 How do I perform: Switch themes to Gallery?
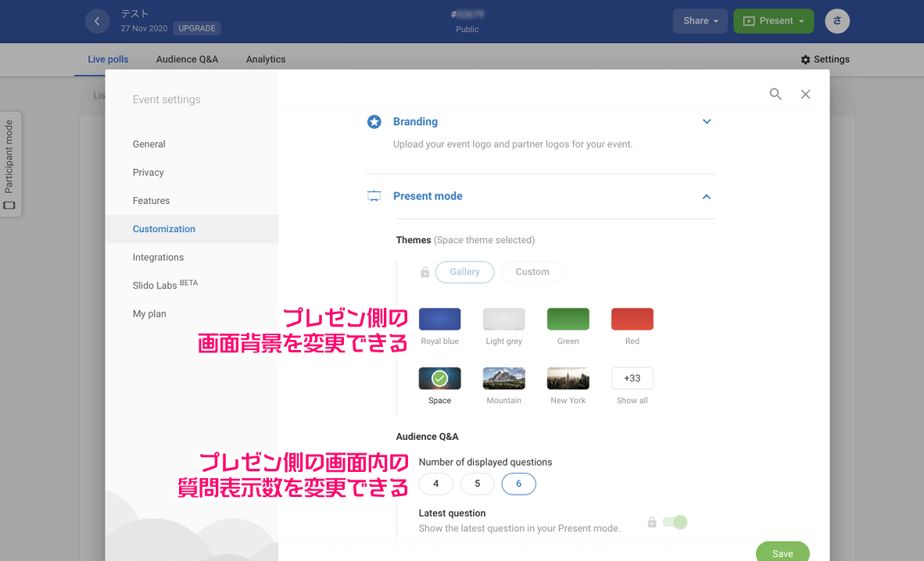(465, 272)
